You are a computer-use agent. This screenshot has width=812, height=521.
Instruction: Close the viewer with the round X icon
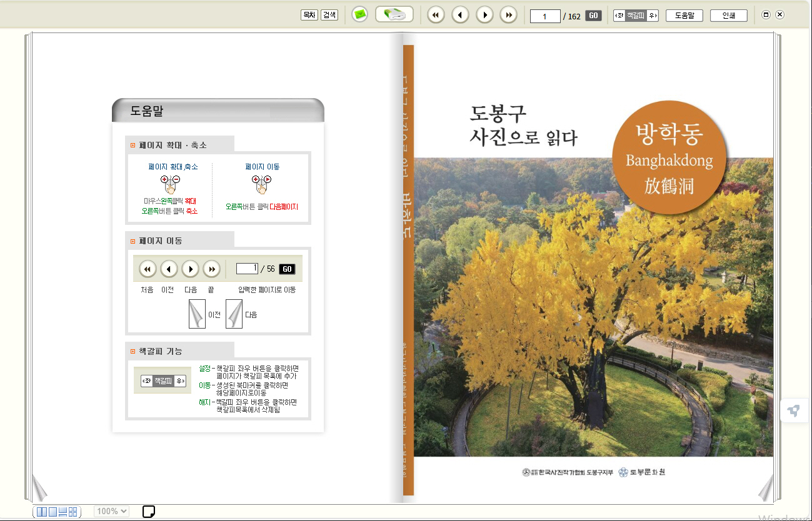(779, 15)
